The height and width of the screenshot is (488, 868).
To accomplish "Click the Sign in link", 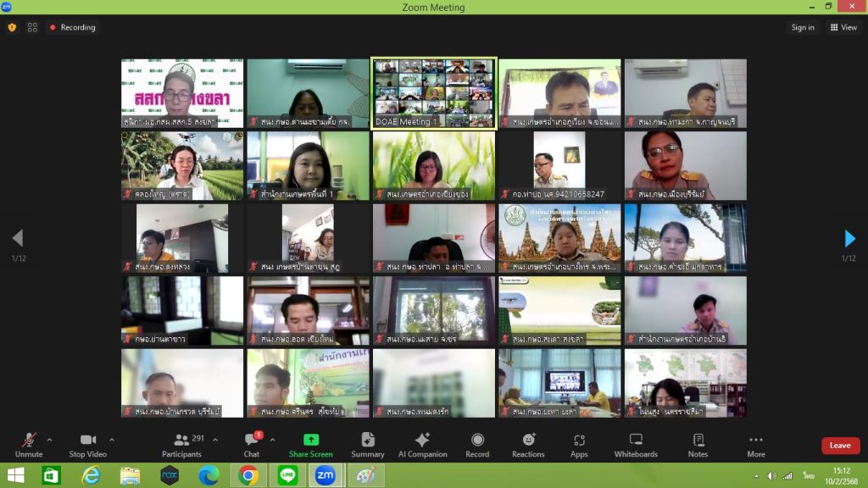I will point(803,27).
